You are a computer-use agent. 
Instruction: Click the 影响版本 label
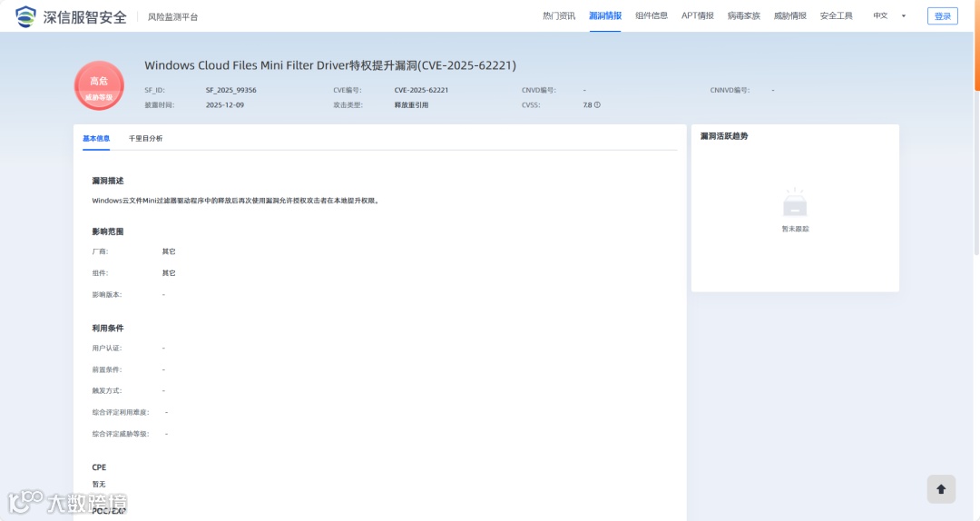(107, 295)
